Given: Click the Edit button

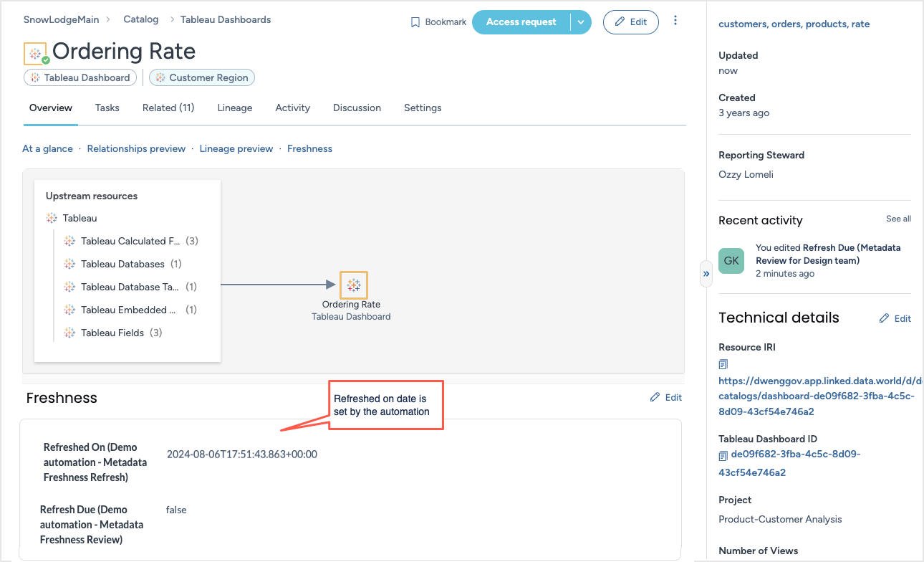Looking at the screenshot, I should (x=630, y=22).
